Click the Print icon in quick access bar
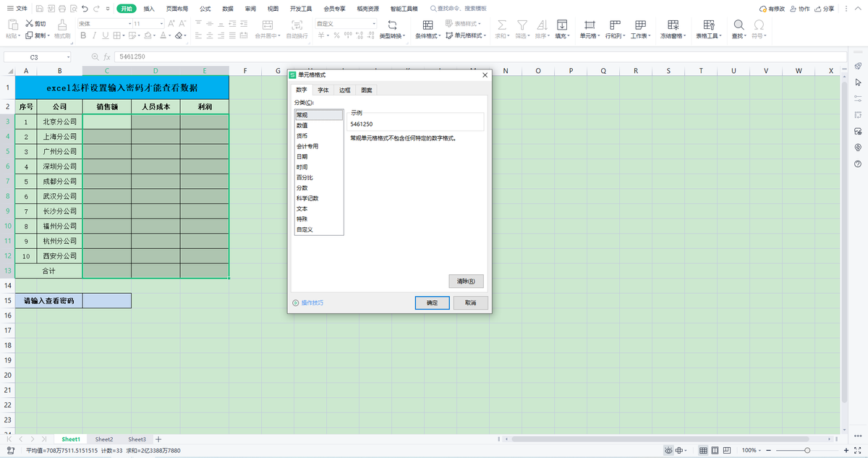The width and height of the screenshot is (868, 458). tap(61, 9)
